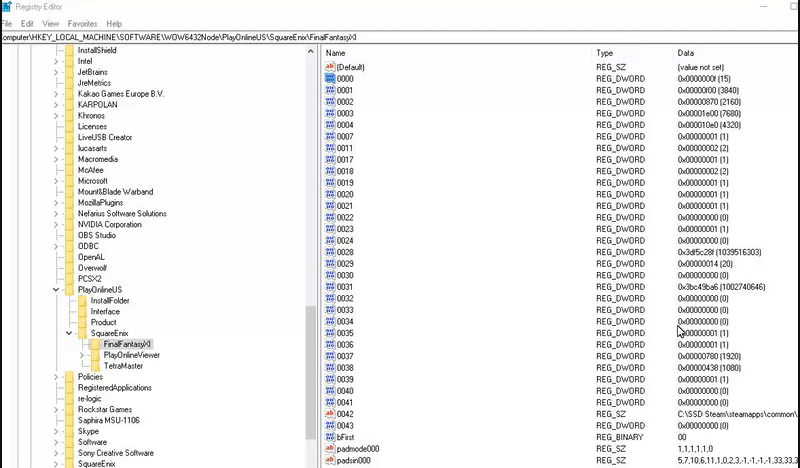Click the string icon for padmode000

point(330,449)
